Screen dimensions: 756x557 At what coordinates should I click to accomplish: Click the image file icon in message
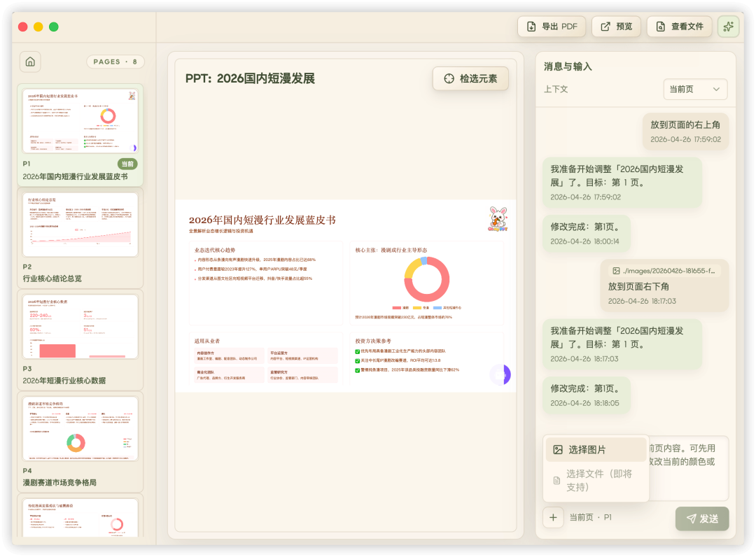point(616,271)
